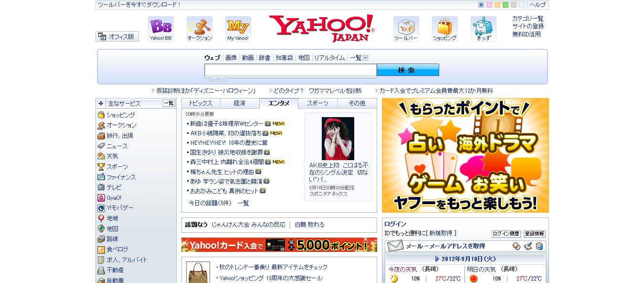Open the オークション gavel icon at top

click(x=200, y=29)
